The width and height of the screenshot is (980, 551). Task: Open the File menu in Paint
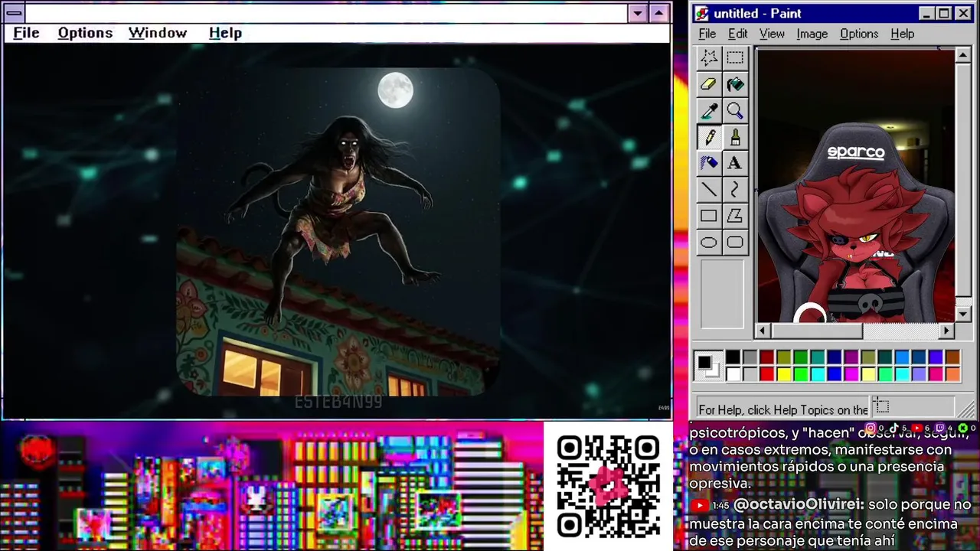coord(707,34)
